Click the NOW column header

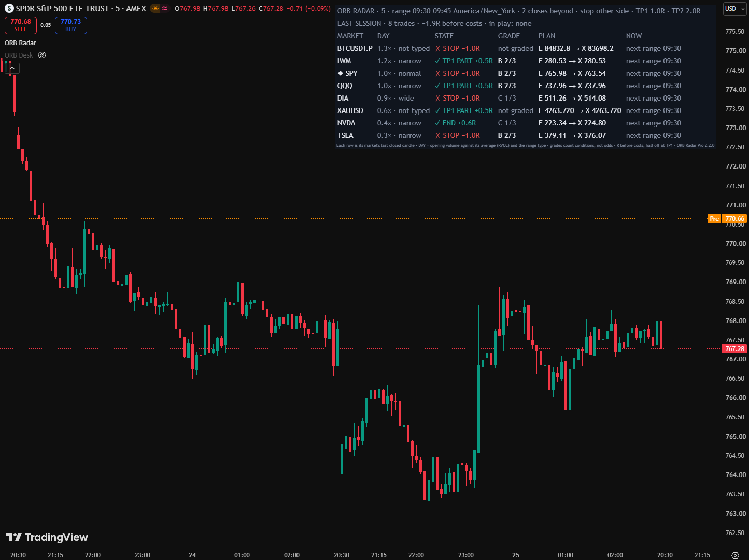[x=634, y=36]
